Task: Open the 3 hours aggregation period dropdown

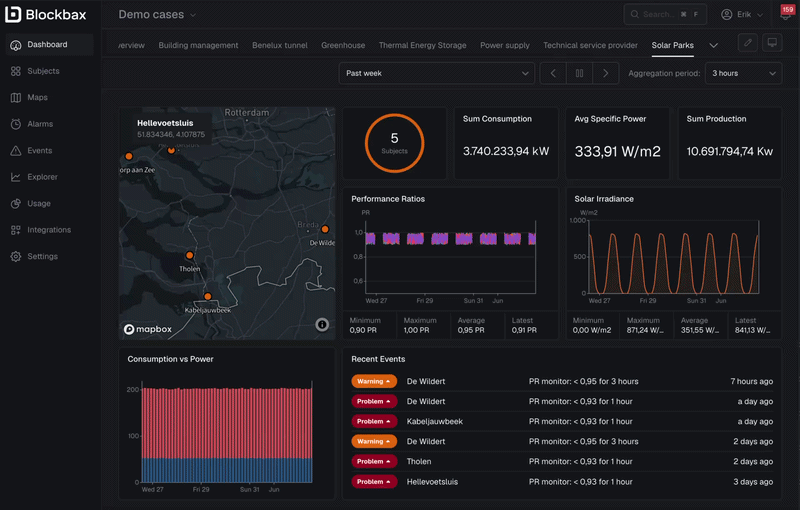Action: point(743,73)
